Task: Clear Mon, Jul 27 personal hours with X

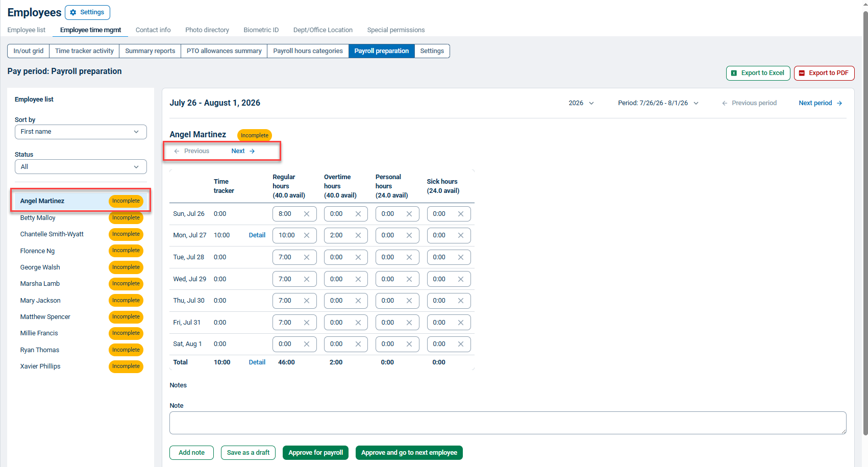Action: point(409,235)
